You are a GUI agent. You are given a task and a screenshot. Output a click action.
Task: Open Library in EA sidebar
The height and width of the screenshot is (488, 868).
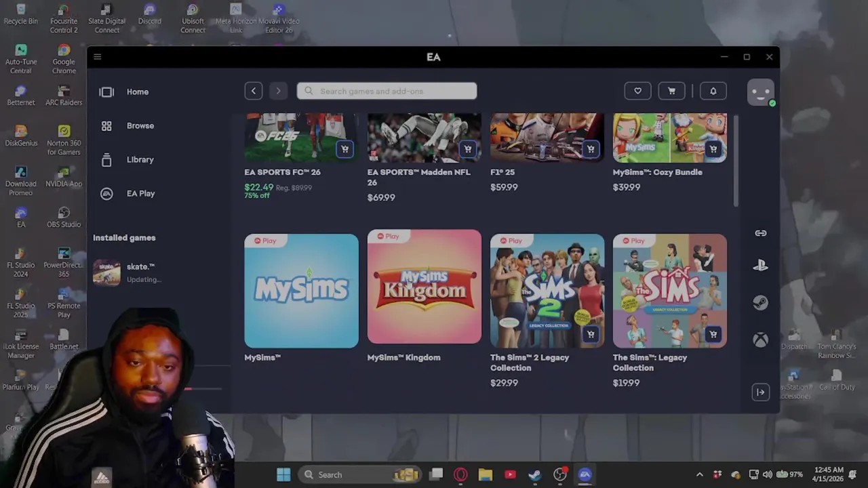[x=140, y=159]
